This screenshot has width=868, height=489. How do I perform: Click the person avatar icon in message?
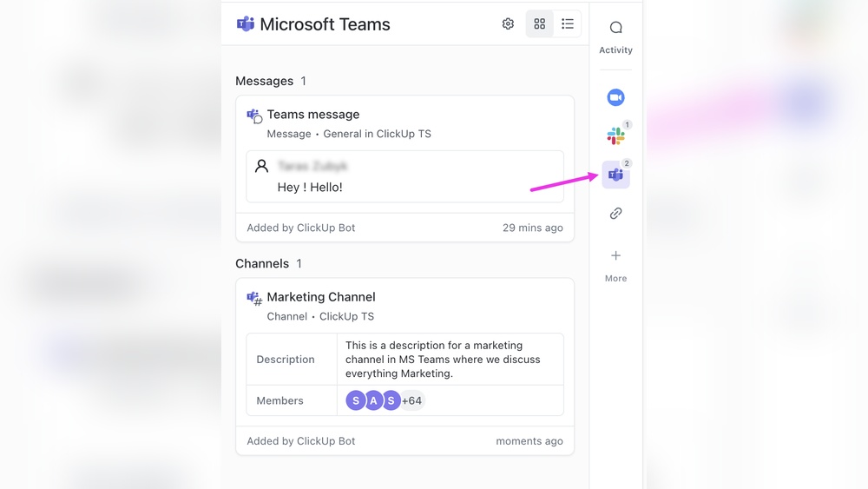click(261, 166)
